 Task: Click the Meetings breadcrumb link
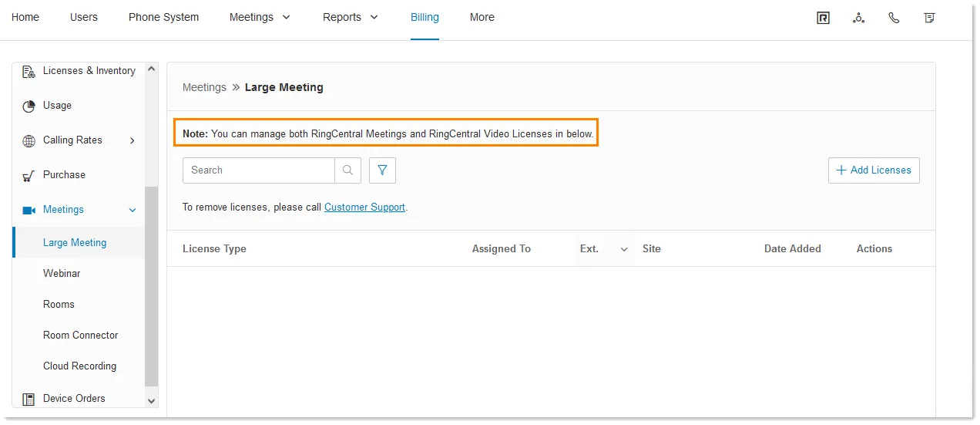coord(204,87)
